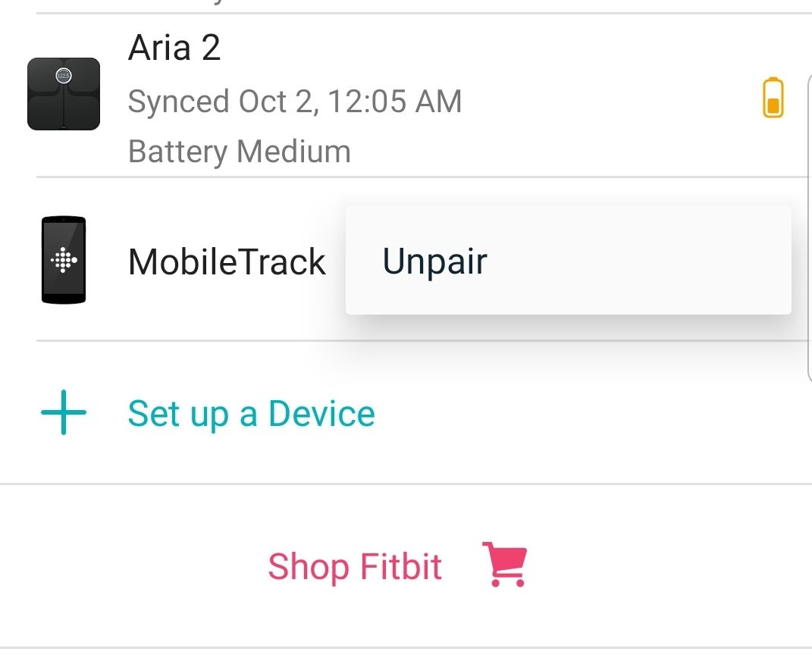Click the Set up a Device link

click(x=251, y=414)
